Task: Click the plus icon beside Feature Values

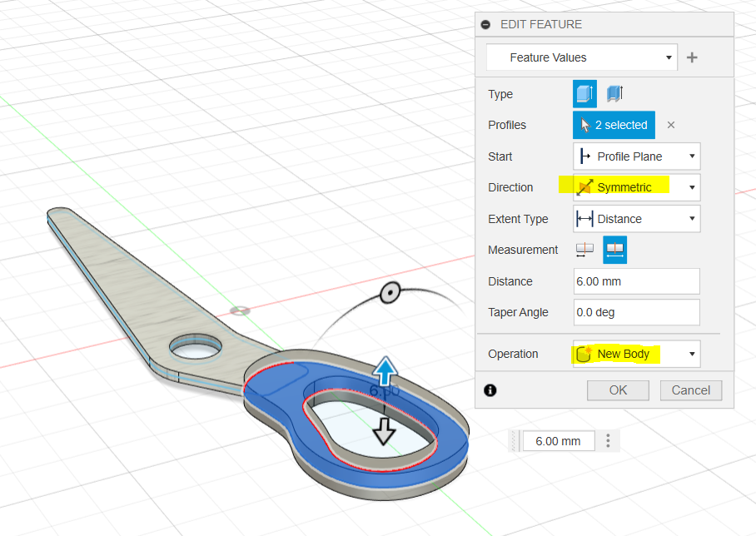Action: 691,57
